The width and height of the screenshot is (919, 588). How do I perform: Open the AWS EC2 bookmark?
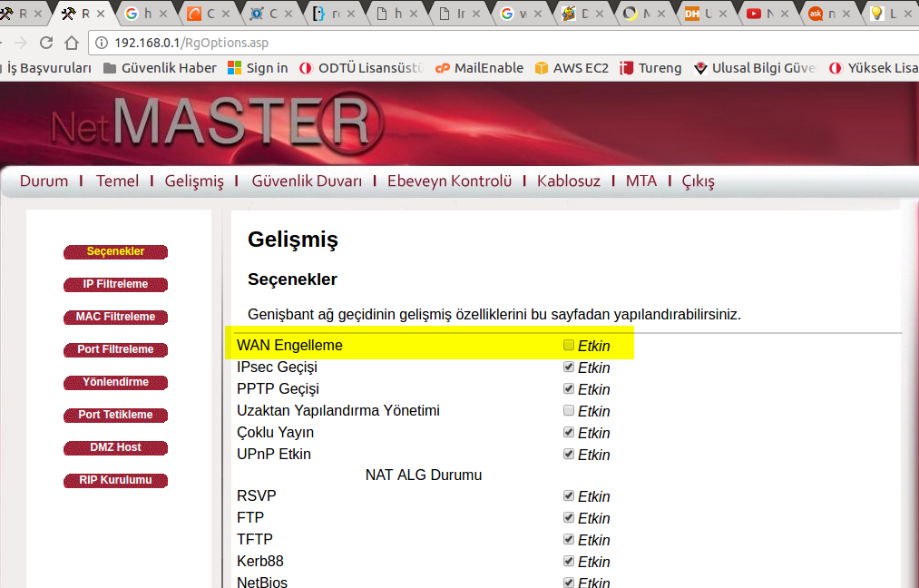coord(572,68)
